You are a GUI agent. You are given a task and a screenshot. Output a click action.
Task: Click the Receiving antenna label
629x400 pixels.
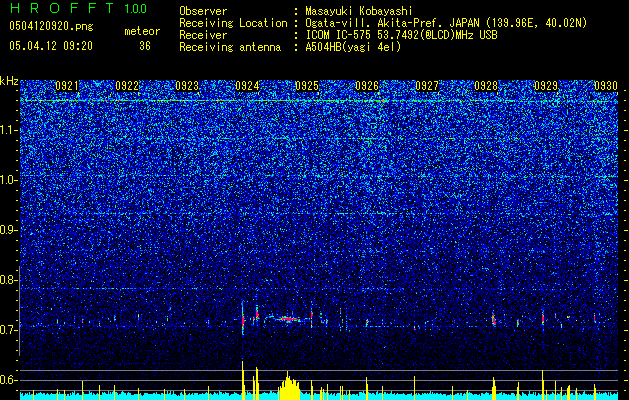point(230,47)
